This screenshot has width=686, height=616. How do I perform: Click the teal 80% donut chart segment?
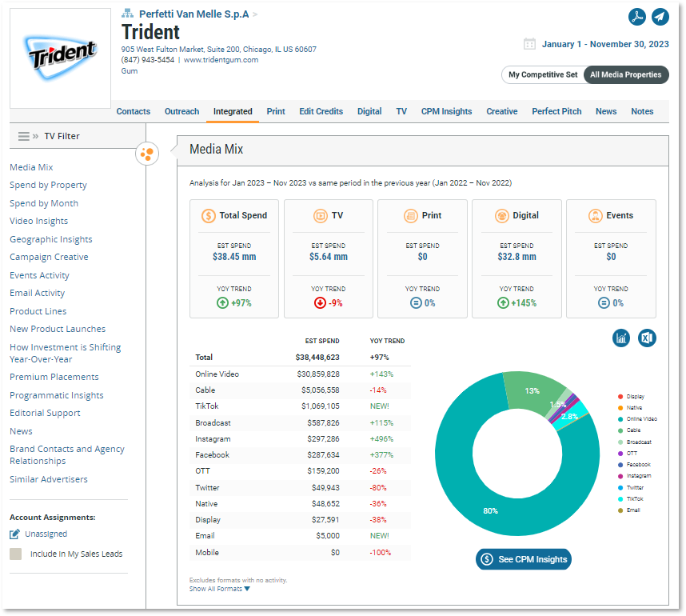(490, 510)
